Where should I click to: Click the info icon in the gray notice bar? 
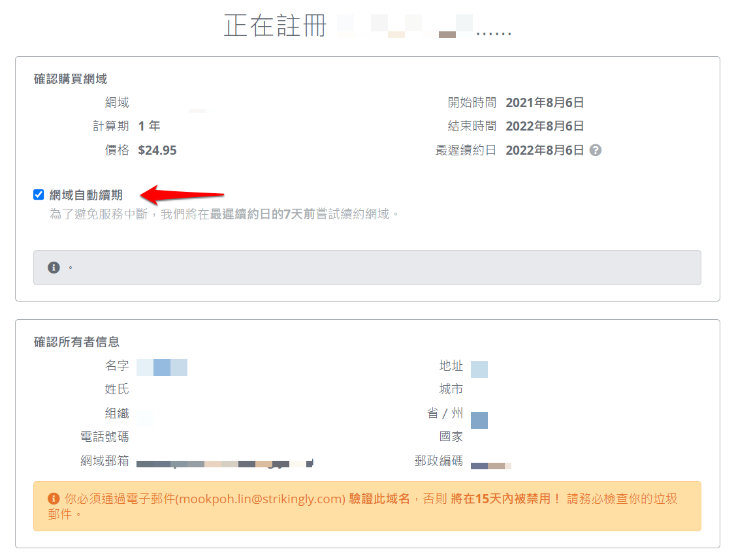(54, 268)
